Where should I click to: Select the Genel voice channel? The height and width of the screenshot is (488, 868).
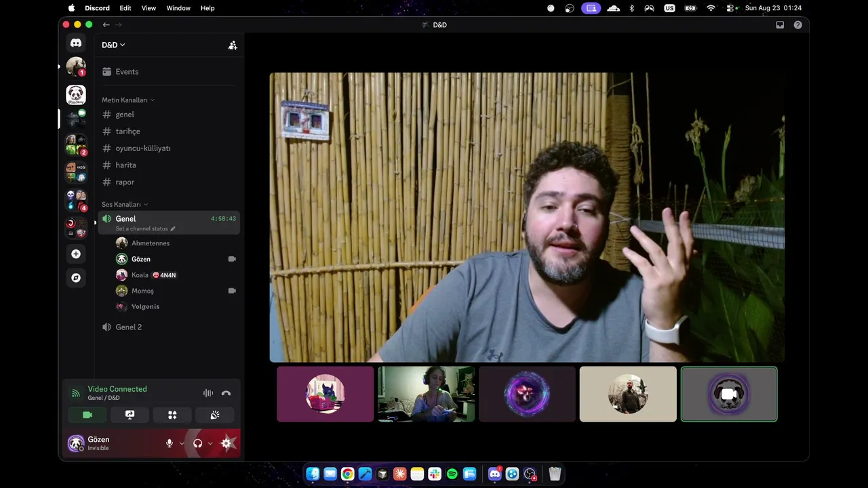point(169,223)
